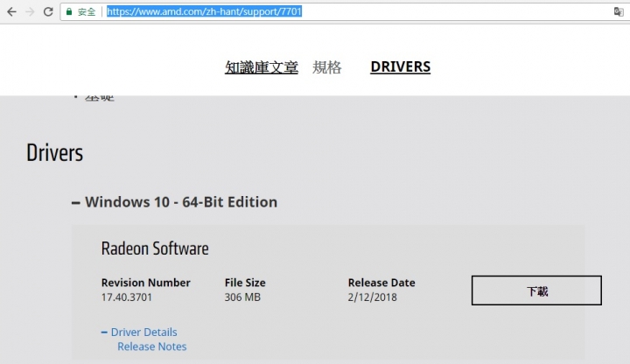630x364 pixels.
Task: Click the Release Date label
Action: pos(381,283)
